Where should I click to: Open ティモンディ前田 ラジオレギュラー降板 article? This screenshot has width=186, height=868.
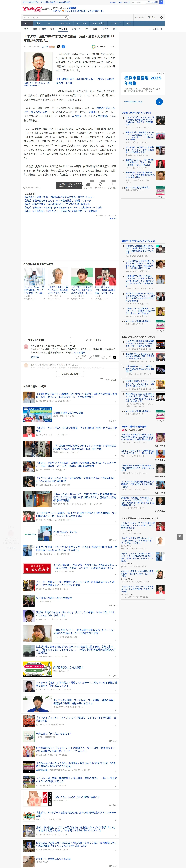pos(85,702)
